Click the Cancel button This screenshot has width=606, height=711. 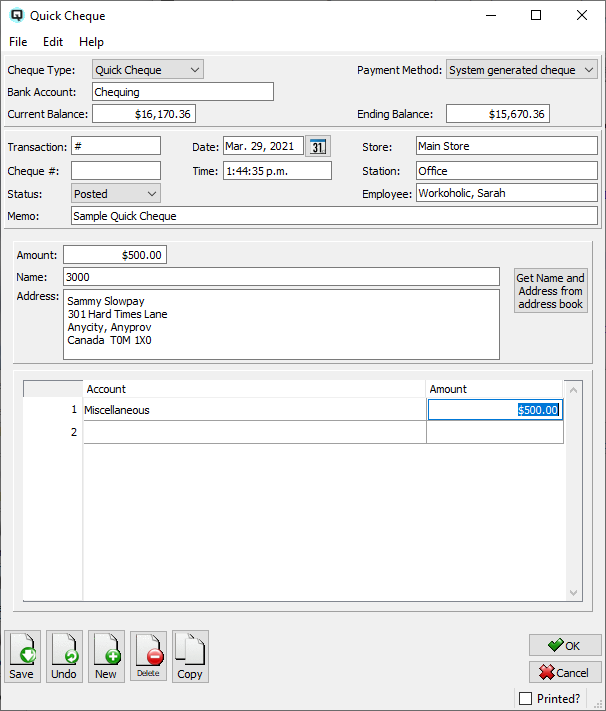(x=565, y=672)
